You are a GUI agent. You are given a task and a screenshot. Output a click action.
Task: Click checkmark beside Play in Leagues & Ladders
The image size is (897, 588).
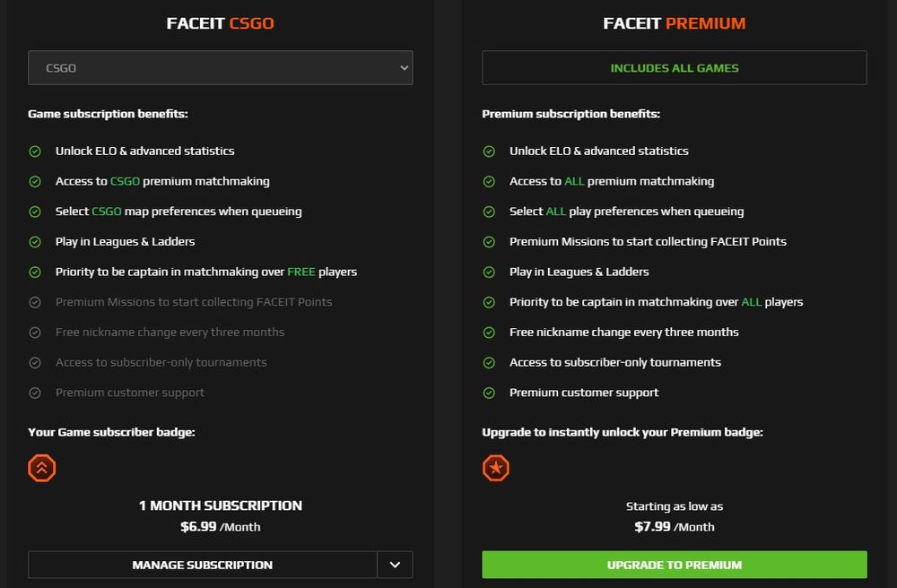tap(36, 242)
